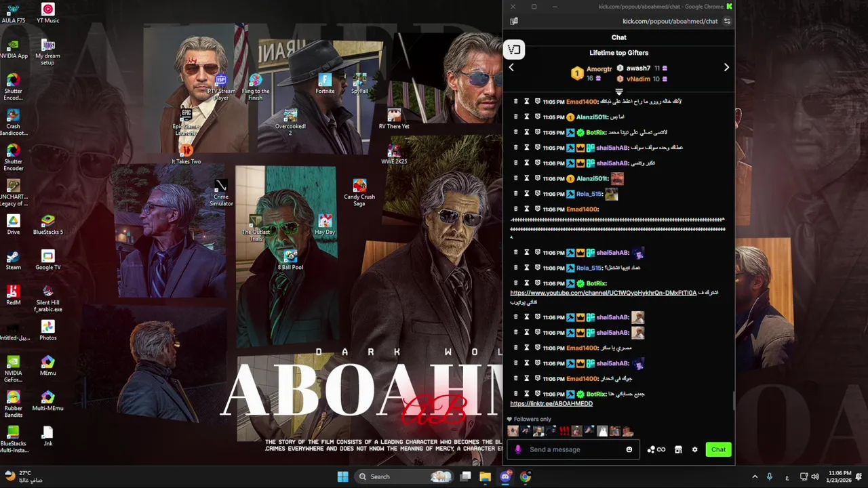Click the chat window vertical scrollbar
This screenshot has height=488, width=868.
coord(733,401)
